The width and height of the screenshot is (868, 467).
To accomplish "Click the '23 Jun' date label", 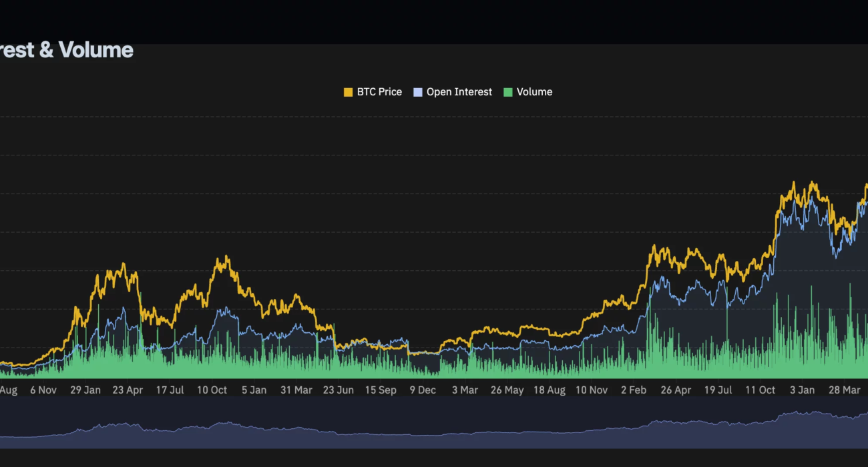I will tap(338, 390).
